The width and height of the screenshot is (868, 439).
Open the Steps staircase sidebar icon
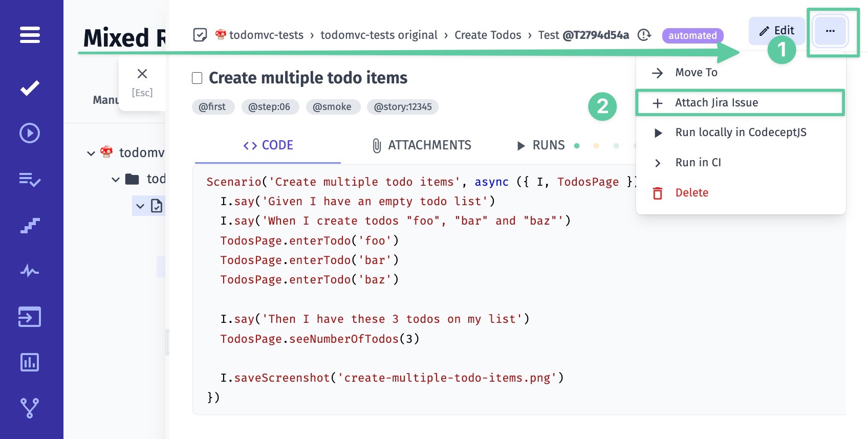[30, 225]
